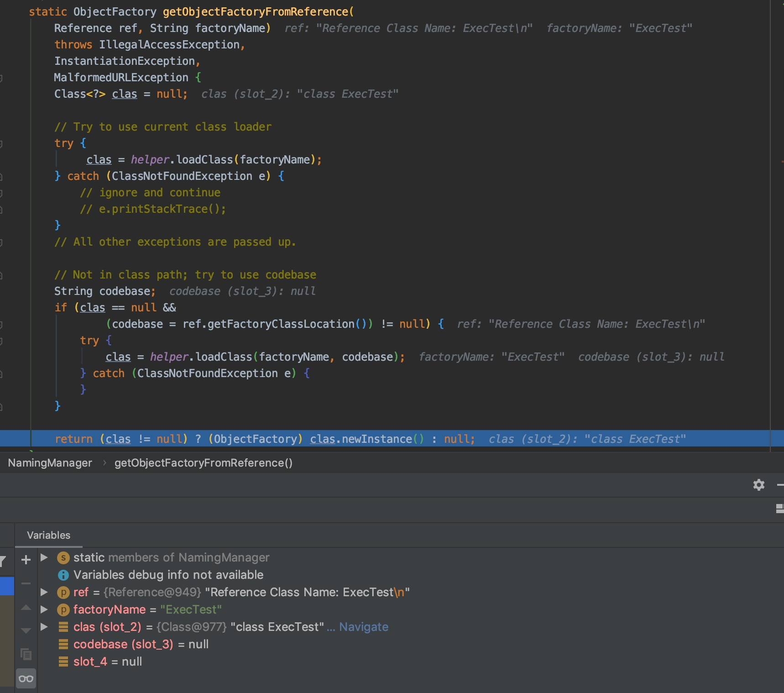Hide the debug tool window
This screenshot has width=784, height=693.
[780, 485]
